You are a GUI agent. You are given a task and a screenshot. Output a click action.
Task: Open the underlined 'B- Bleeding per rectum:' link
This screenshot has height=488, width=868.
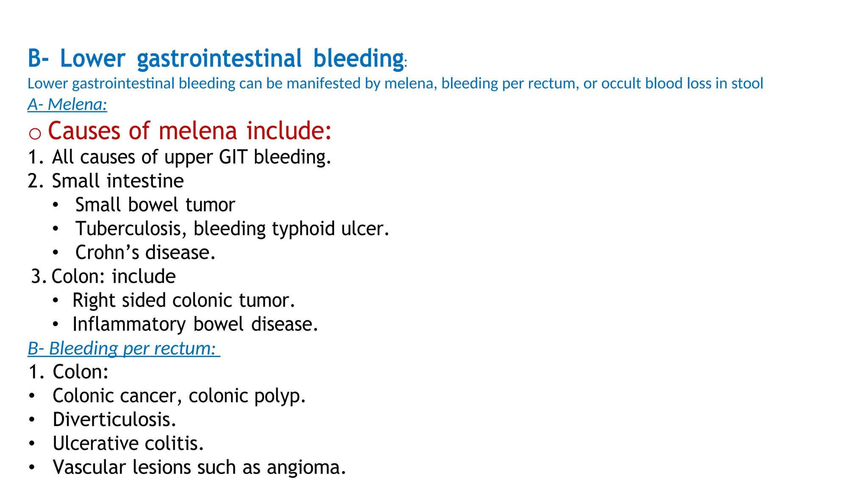click(x=124, y=348)
